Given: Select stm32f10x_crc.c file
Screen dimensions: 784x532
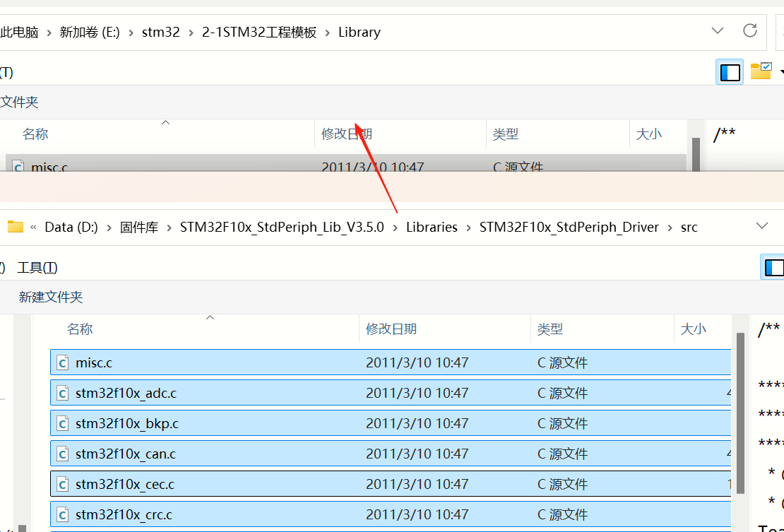Looking at the screenshot, I should (x=391, y=514).
